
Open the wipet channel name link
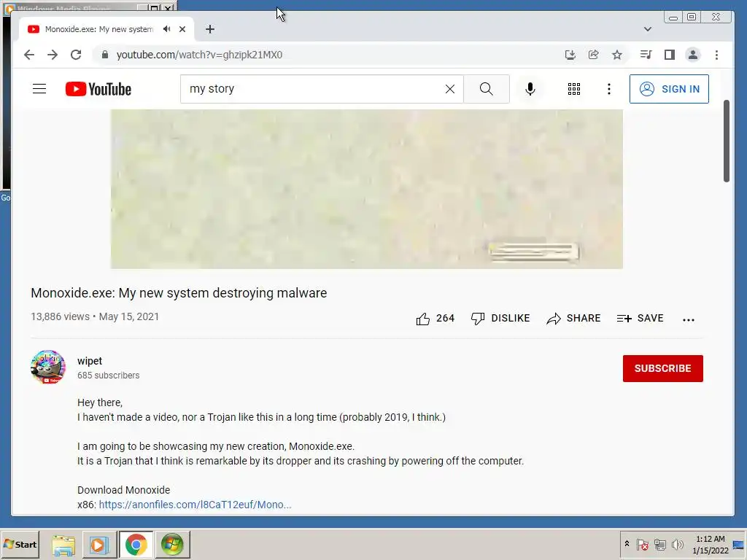tap(90, 361)
